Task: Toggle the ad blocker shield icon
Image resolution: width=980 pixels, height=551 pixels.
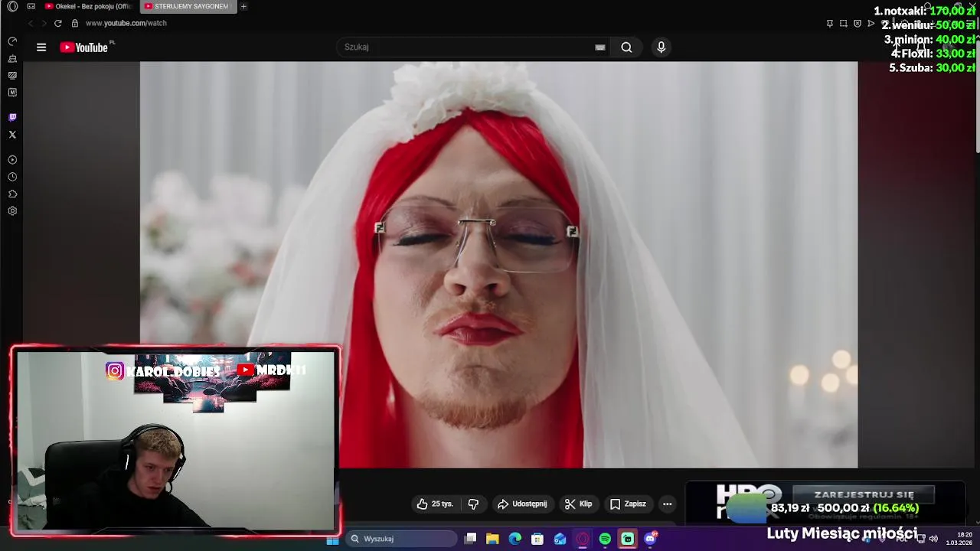Action: 857,23
